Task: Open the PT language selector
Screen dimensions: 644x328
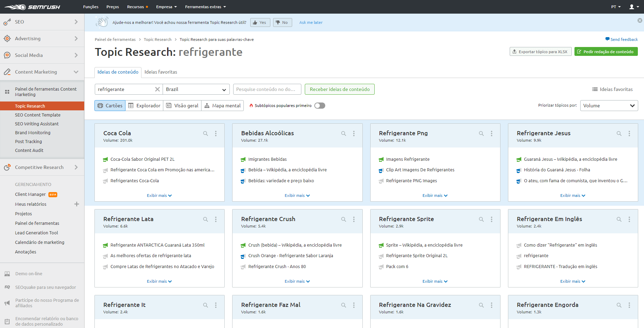Action: pos(616,7)
